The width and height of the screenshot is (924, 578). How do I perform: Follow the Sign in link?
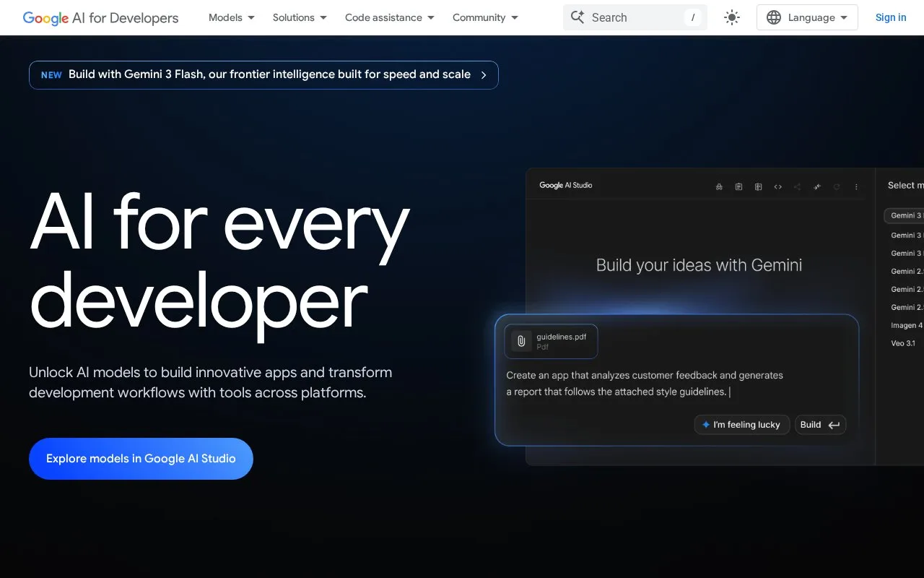tap(891, 17)
